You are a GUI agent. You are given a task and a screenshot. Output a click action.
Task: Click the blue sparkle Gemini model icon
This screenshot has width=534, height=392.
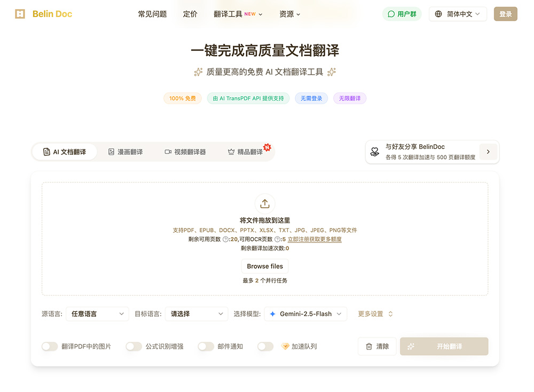pos(272,314)
